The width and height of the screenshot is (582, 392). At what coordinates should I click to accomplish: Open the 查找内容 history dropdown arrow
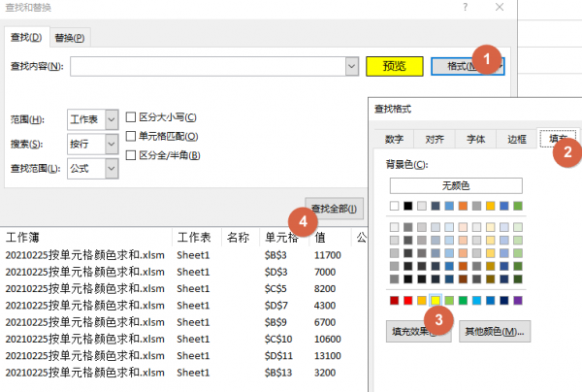tap(352, 66)
